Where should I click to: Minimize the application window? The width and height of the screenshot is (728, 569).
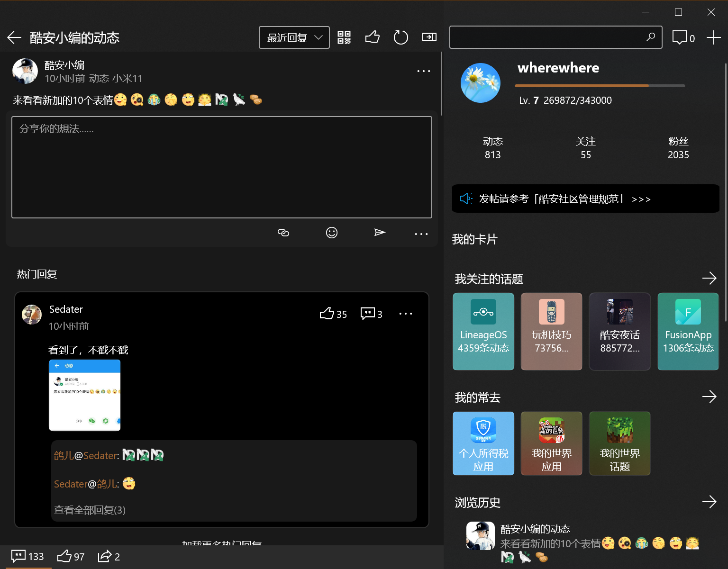click(646, 12)
